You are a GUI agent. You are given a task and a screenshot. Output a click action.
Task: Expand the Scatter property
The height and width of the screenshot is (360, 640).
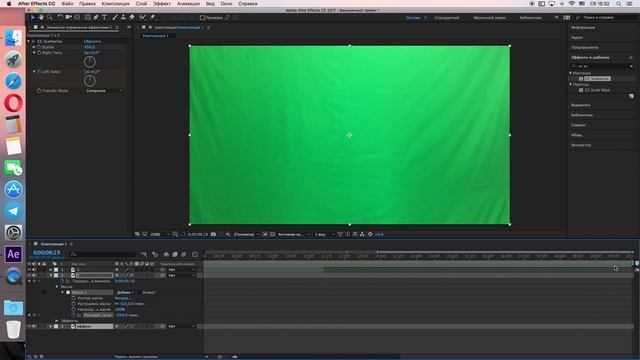34,47
